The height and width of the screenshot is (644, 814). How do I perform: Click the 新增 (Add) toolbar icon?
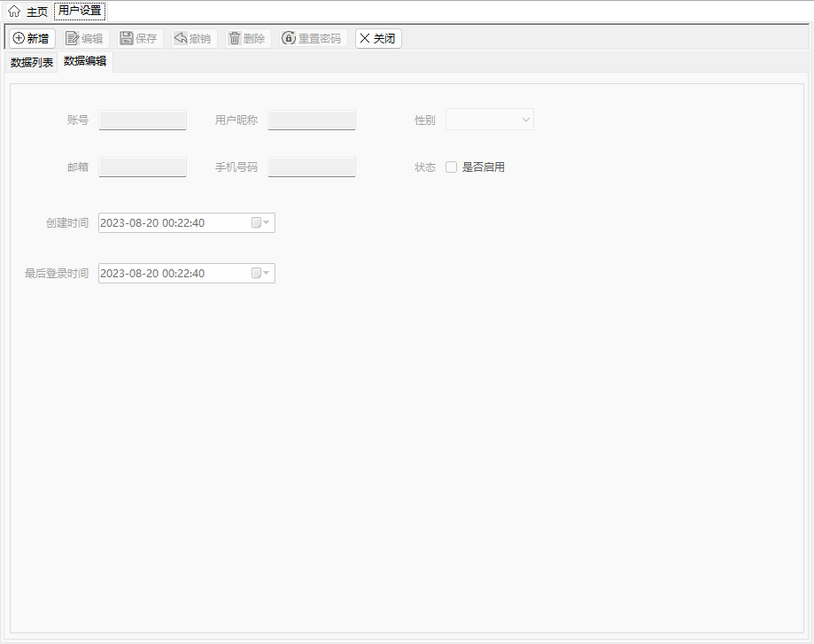pyautogui.click(x=19, y=38)
